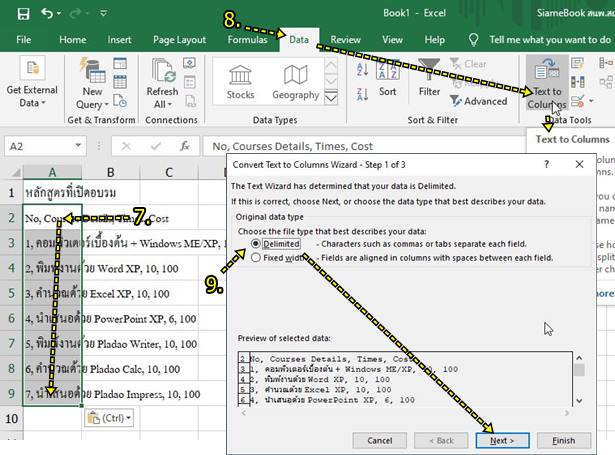Click the formula bar text
This screenshot has height=455, width=615.
coord(293,146)
